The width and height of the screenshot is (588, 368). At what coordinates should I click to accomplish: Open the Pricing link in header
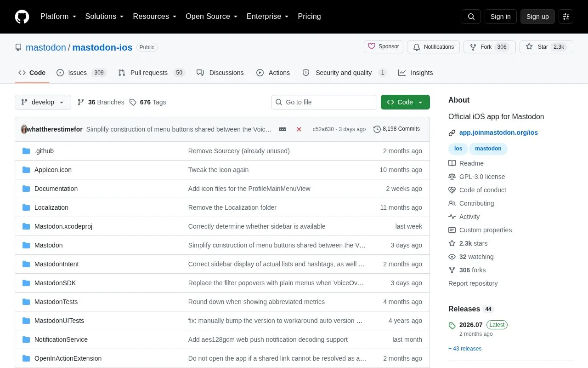pos(309,17)
